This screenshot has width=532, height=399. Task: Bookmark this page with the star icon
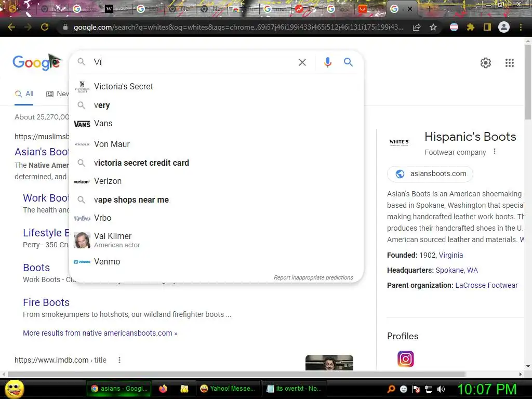point(433,28)
